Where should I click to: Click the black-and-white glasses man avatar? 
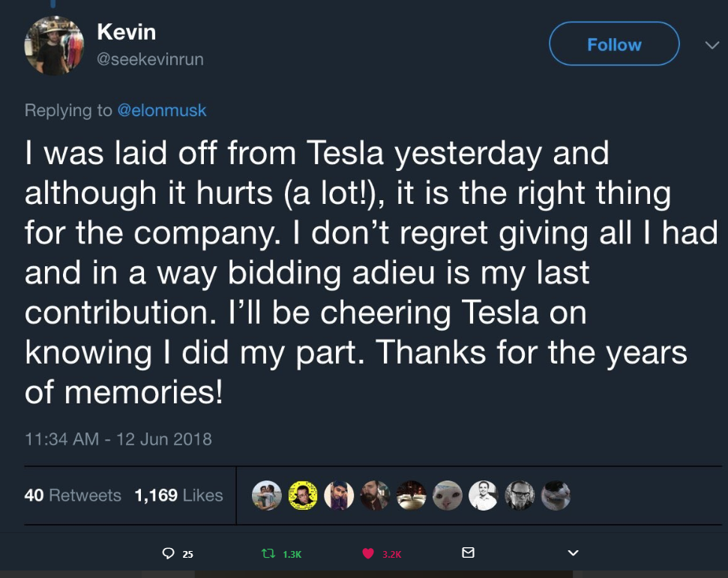tap(520, 496)
